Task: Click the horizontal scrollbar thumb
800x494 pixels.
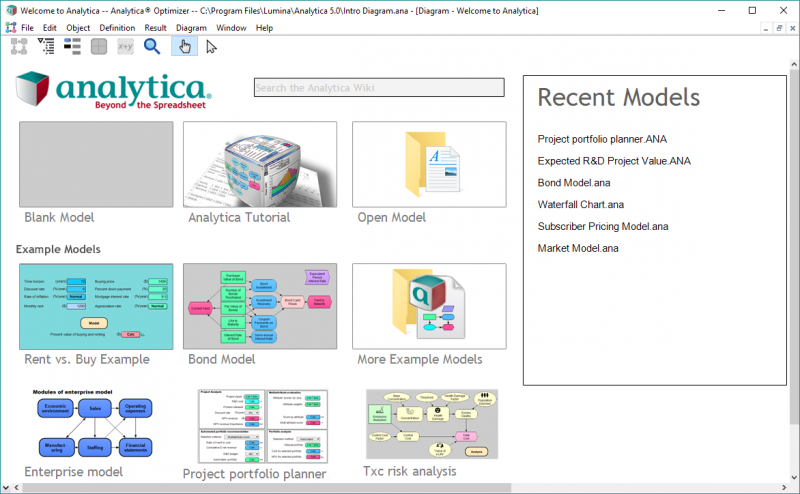Action: pos(266,487)
